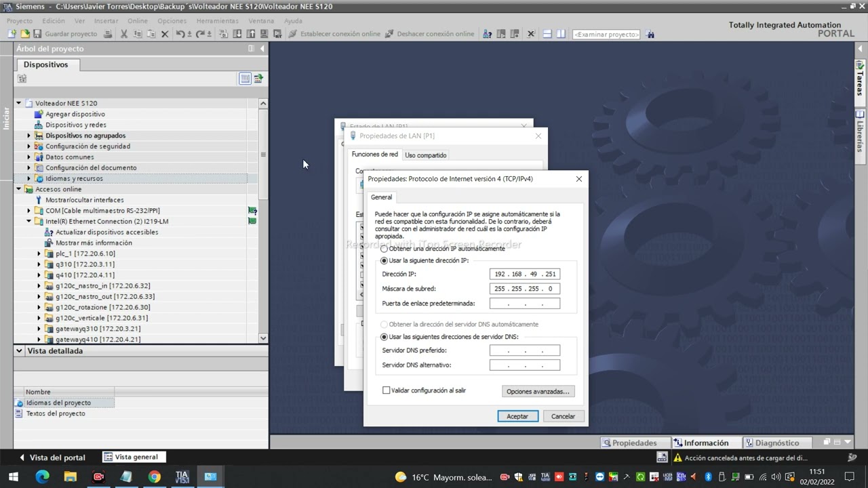Image resolution: width=868 pixels, height=488 pixels.
Task: Click the delete X icon in toolbar
Action: [165, 34]
